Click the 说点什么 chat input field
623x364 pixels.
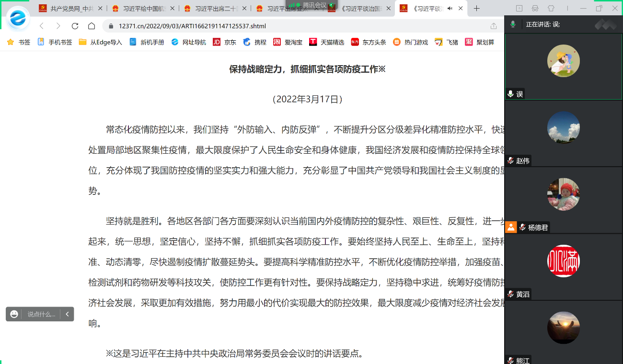(x=41, y=314)
